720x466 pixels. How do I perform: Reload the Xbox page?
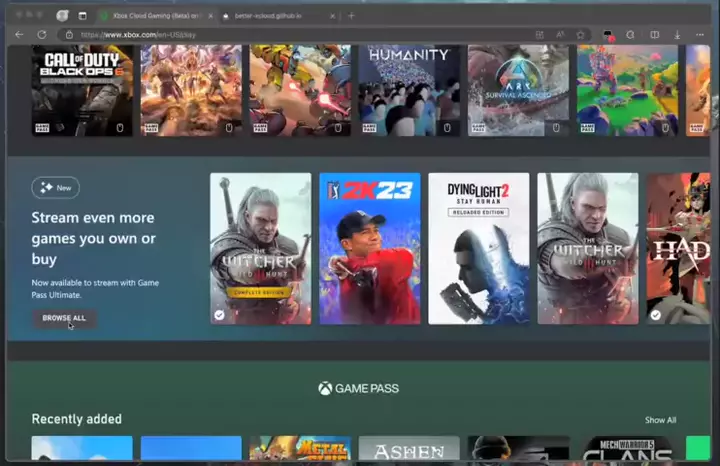click(x=41, y=34)
